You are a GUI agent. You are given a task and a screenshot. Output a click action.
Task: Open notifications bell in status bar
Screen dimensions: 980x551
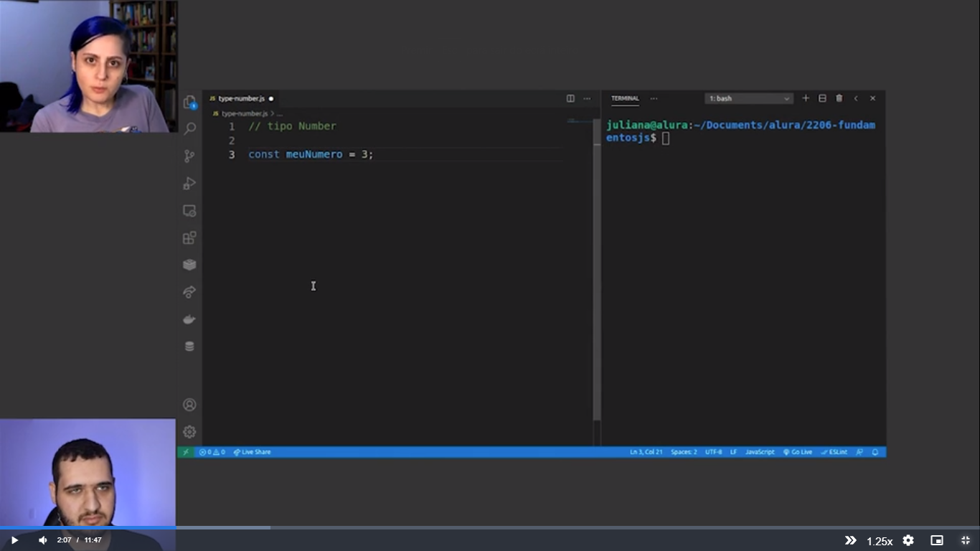(x=875, y=452)
